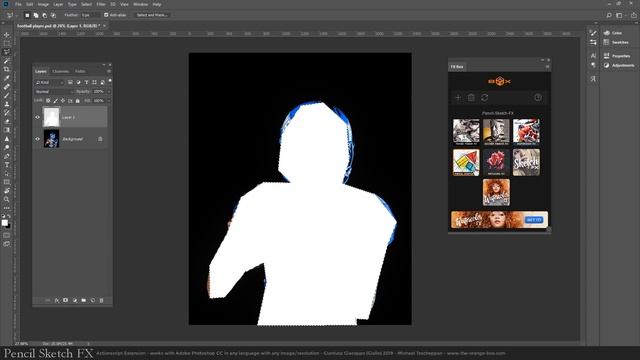Select the Path Selection tool
640x360 pixels.
coord(7,173)
